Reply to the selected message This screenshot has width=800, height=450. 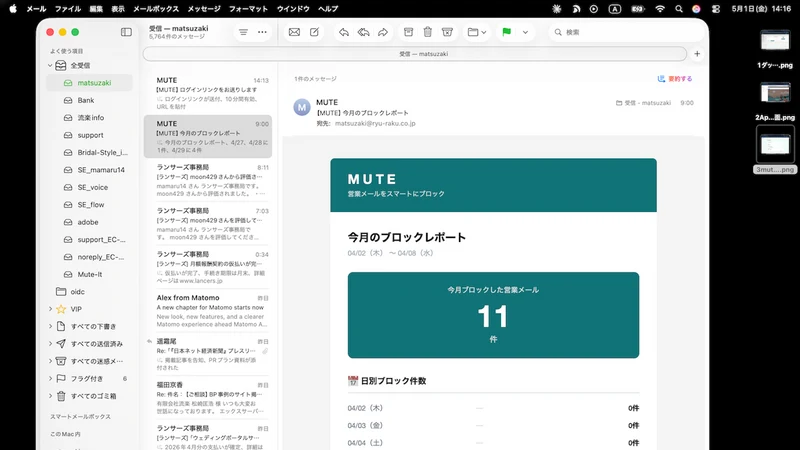coord(344,32)
